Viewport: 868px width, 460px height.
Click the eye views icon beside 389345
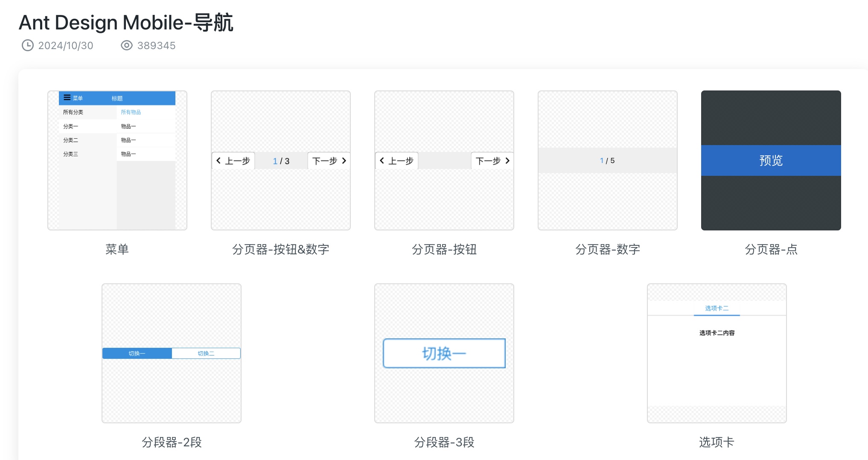127,45
